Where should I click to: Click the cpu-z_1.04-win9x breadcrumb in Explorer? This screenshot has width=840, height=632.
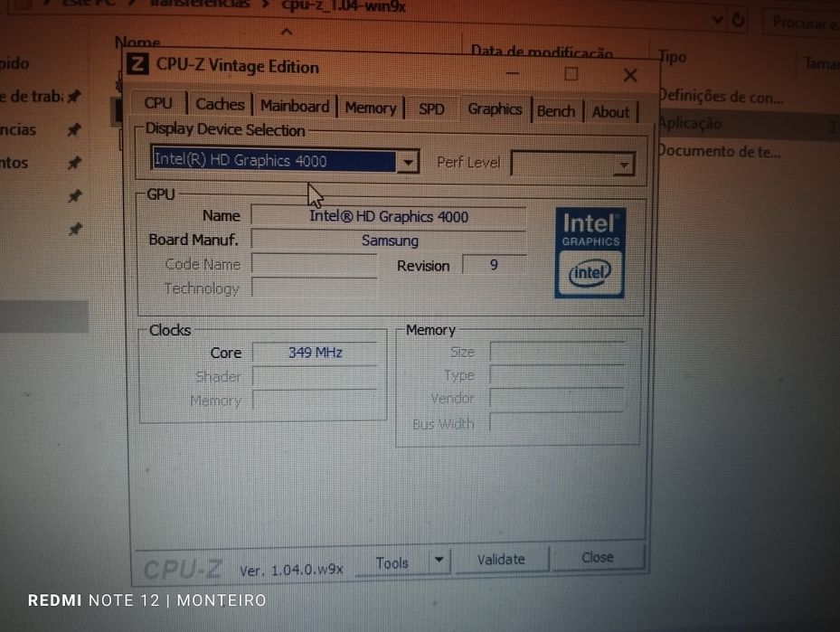344,6
